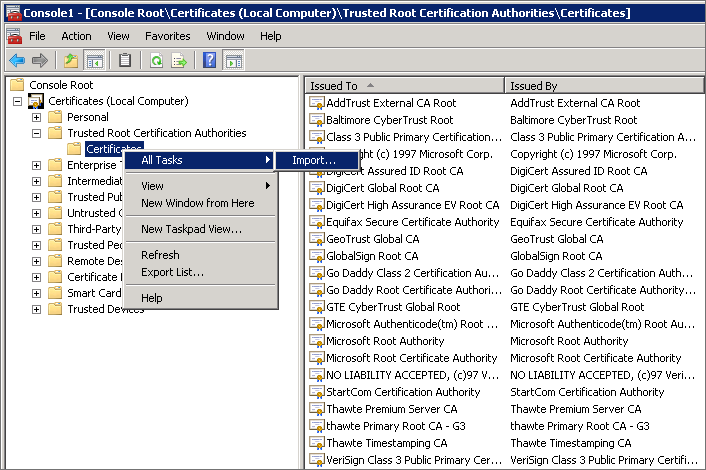Select VeriSign Class 3 Public Primary row

click(x=504, y=460)
